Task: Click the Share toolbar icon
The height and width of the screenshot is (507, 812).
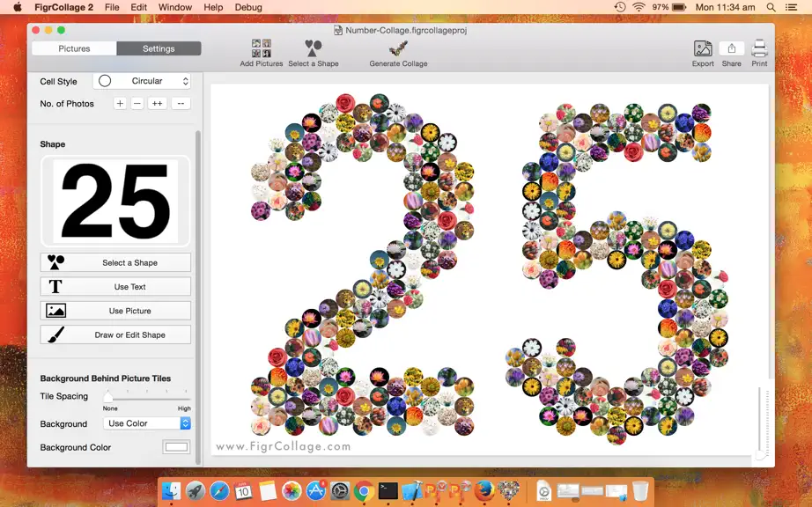Action: 731,48
